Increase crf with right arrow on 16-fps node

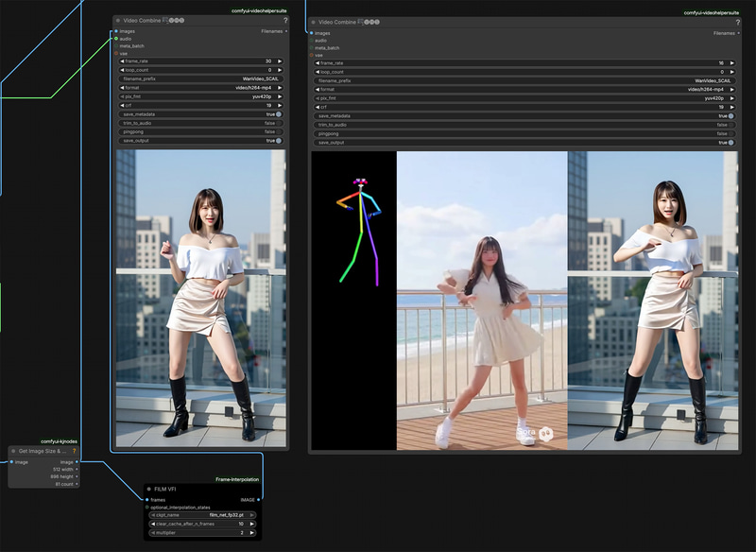(x=731, y=107)
